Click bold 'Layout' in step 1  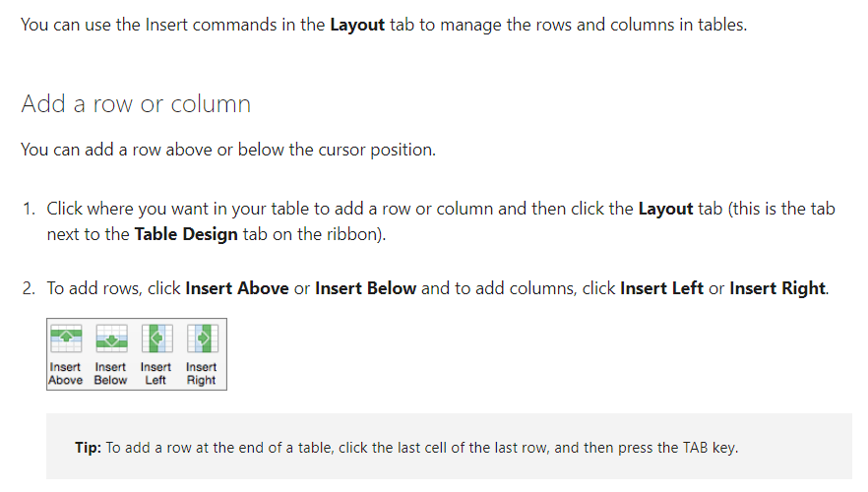tap(665, 209)
